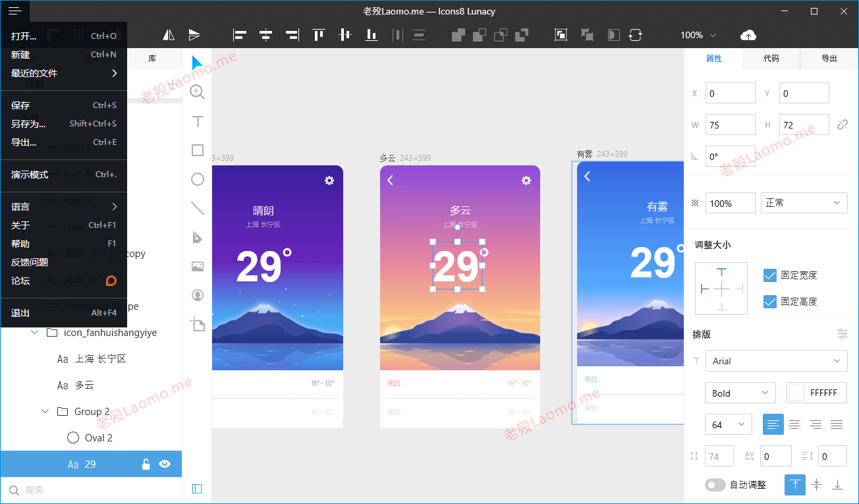Center-align the text horizontally

794,425
